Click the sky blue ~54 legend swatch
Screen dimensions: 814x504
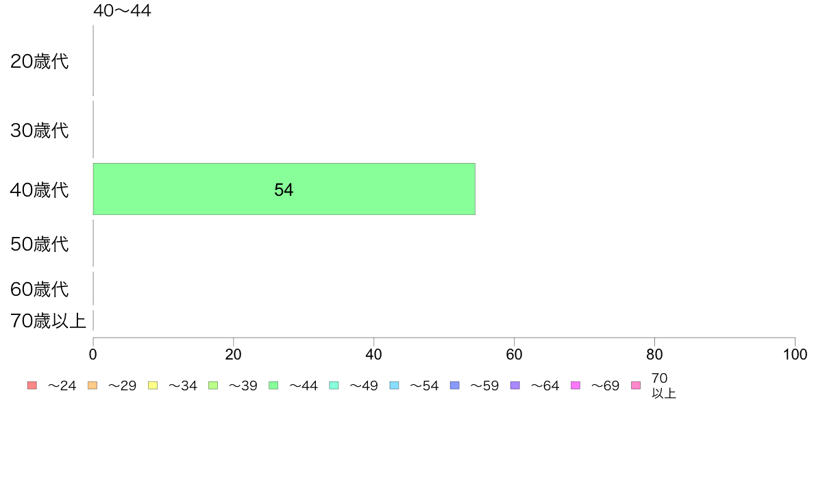[x=394, y=385]
